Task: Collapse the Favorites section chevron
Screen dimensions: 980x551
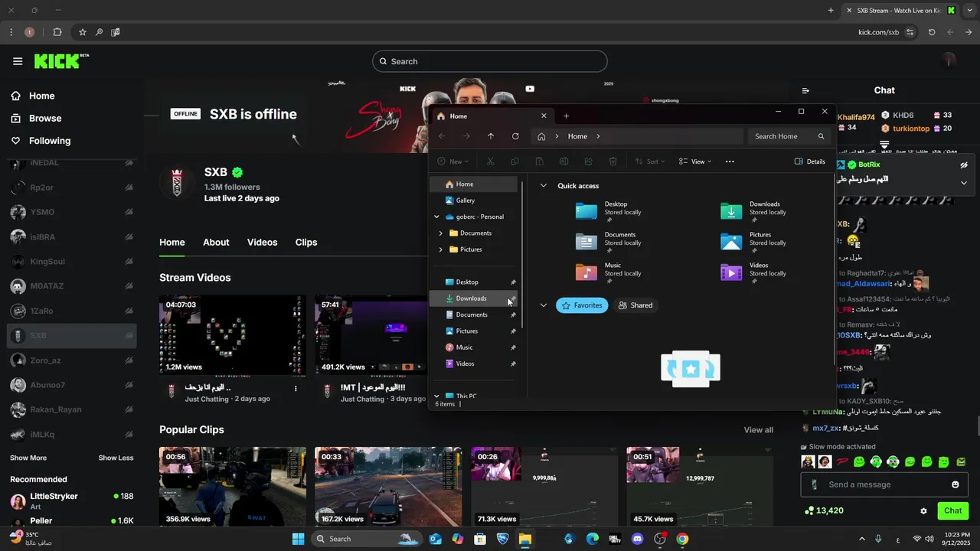Action: pos(544,305)
